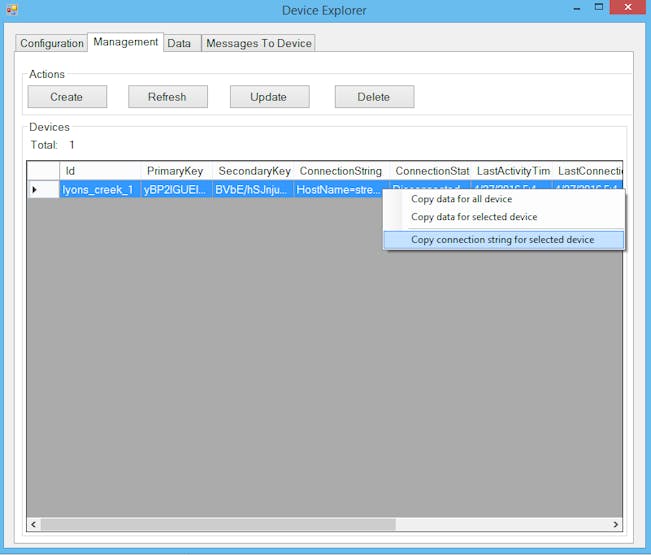The image size is (651, 555).
Task: Select the lyons_creek_1 Id cell
Action: click(100, 190)
